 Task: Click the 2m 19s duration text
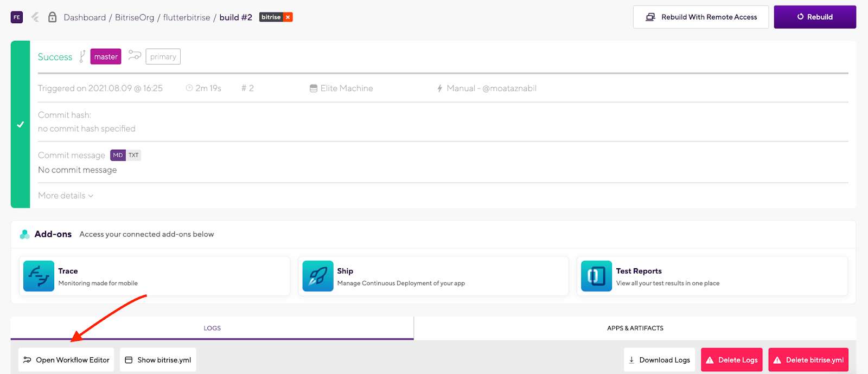click(208, 88)
